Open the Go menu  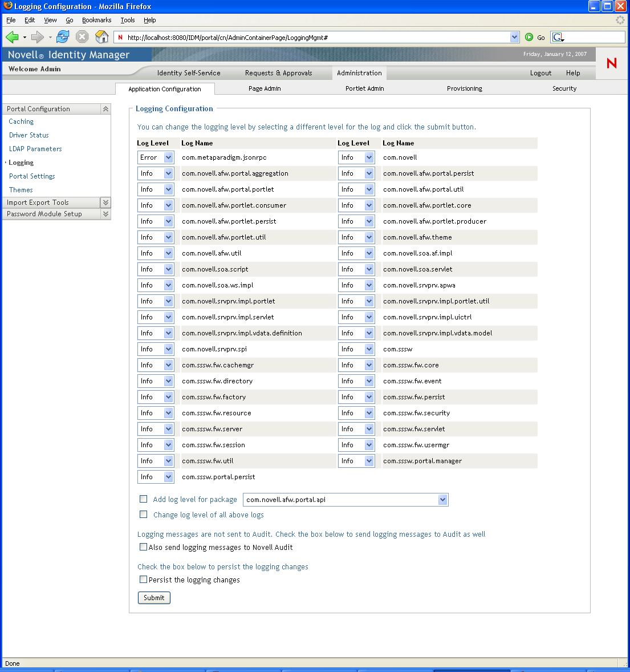click(x=70, y=20)
